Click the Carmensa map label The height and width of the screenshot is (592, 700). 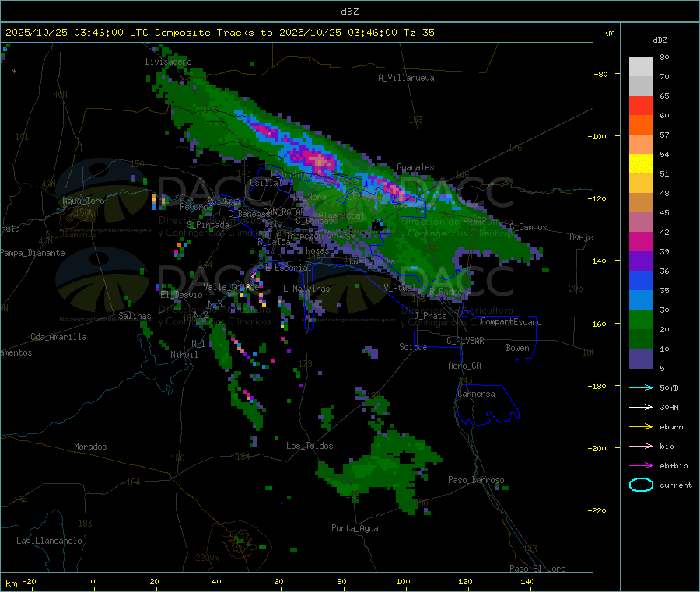[476, 394]
